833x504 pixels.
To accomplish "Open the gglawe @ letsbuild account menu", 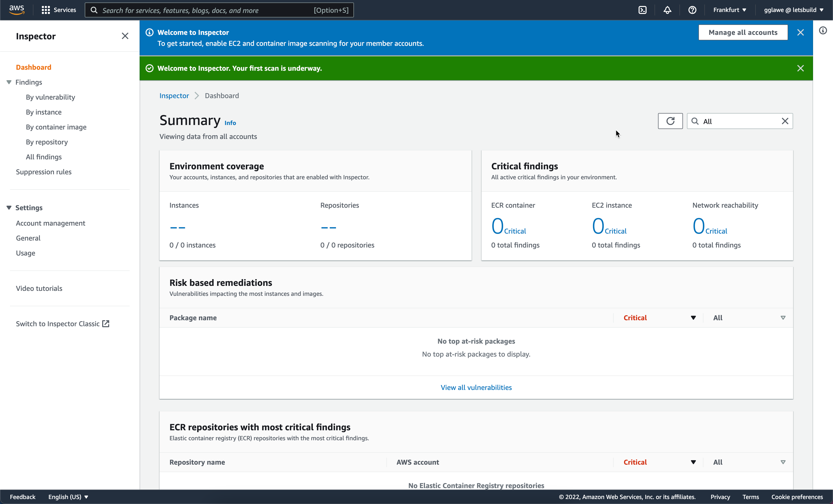I will coord(793,10).
